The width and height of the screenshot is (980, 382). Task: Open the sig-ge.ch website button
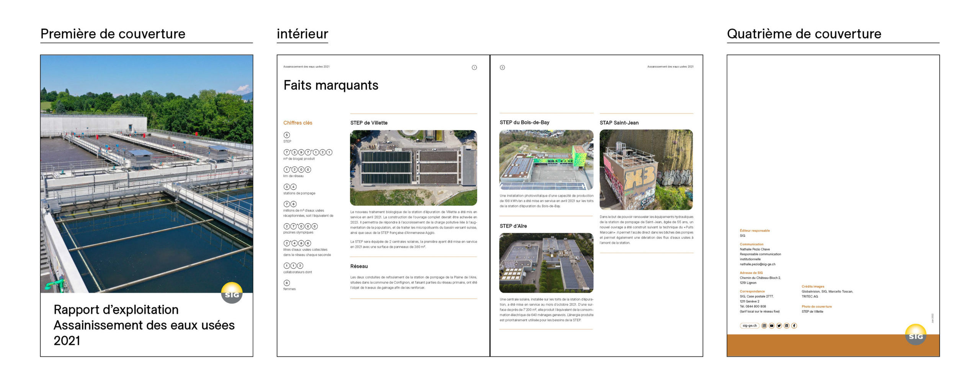[x=749, y=326]
